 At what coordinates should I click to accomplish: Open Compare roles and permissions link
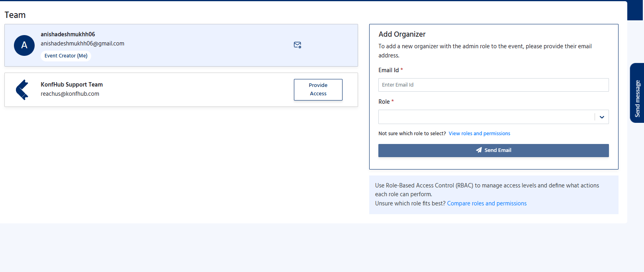487,203
